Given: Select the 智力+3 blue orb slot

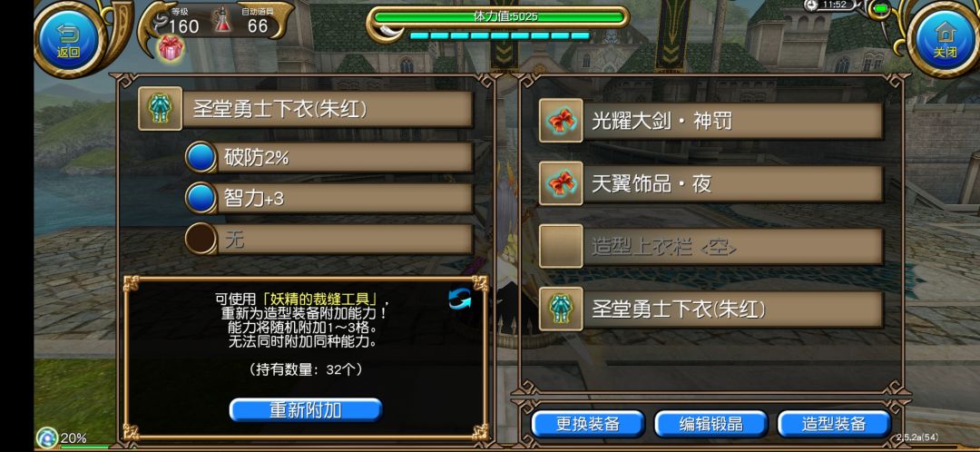Looking at the screenshot, I should (x=201, y=198).
